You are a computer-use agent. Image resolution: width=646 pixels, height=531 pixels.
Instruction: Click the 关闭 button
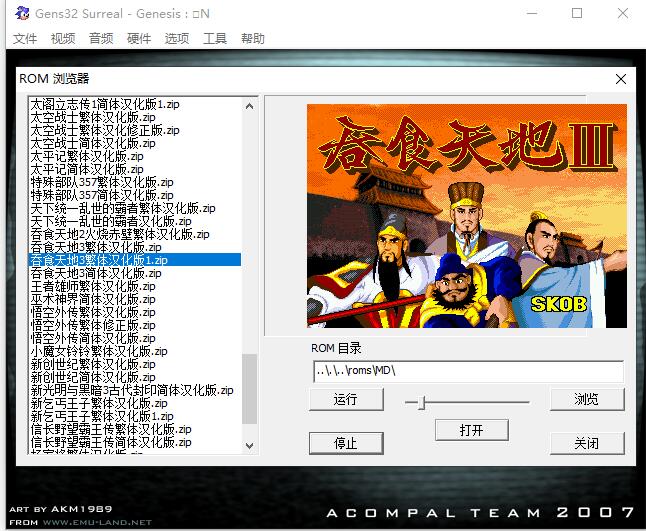point(587,443)
